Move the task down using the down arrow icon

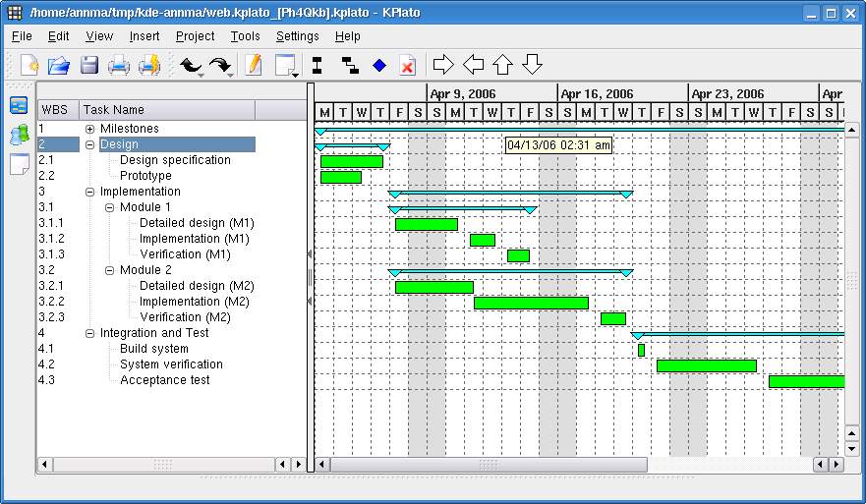pyautogui.click(x=532, y=65)
